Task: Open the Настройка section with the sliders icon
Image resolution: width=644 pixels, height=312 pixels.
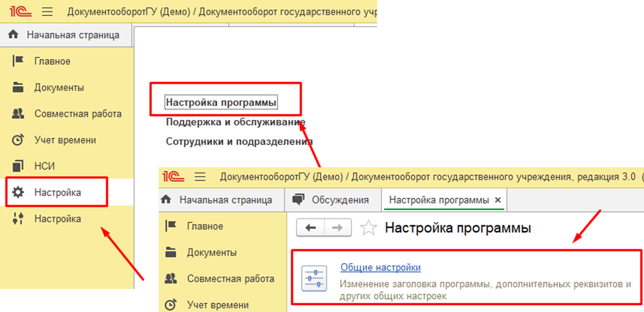Action: point(58,219)
